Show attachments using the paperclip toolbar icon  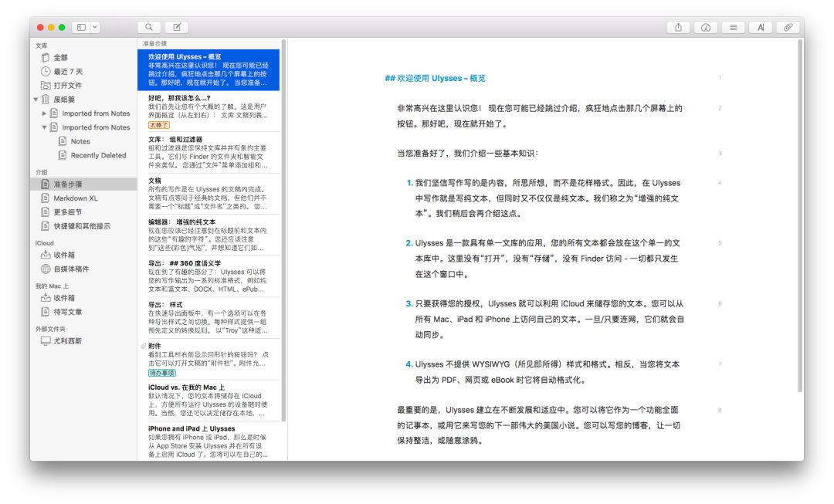coord(788,26)
